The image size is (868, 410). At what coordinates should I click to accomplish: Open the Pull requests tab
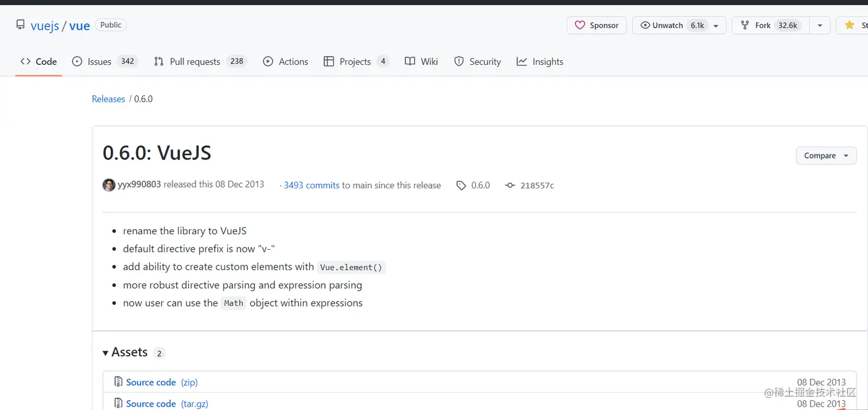[200, 61]
